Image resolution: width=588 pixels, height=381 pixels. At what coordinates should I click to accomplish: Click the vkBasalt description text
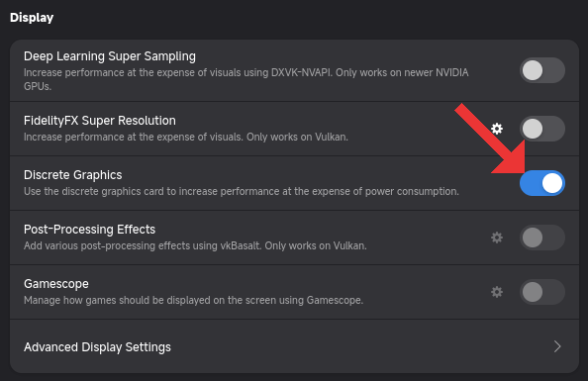195,246
